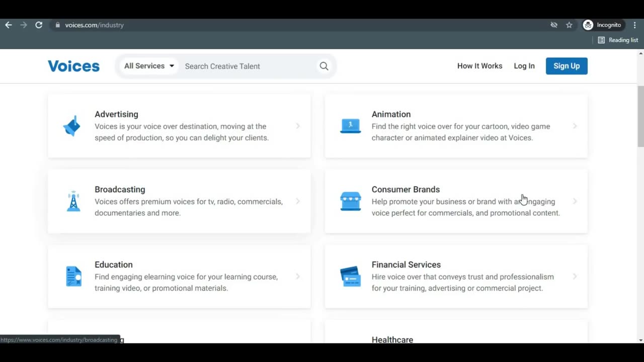Screen dimensions: 644x362
Task: Open the Advertising industry heading
Action: [116, 114]
